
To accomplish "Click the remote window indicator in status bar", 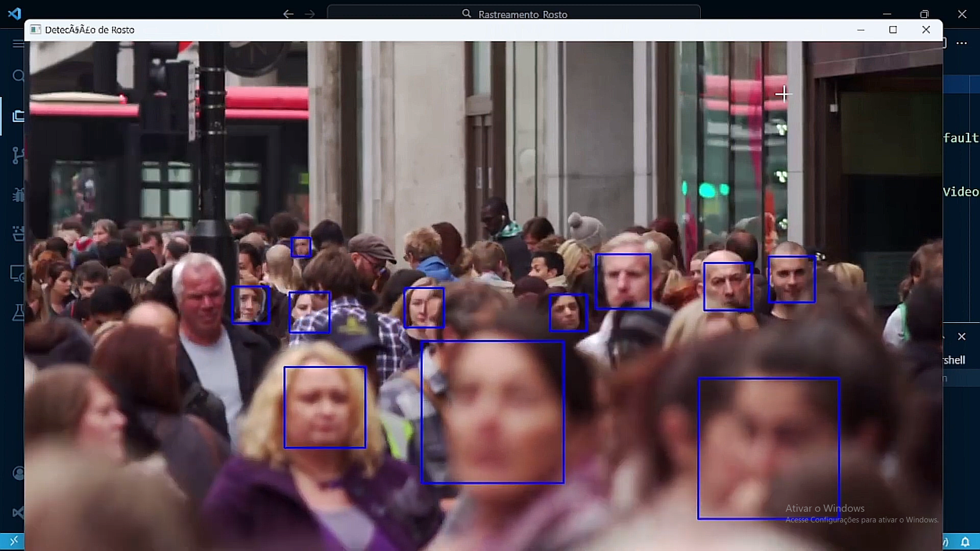I will pyautogui.click(x=13, y=541).
